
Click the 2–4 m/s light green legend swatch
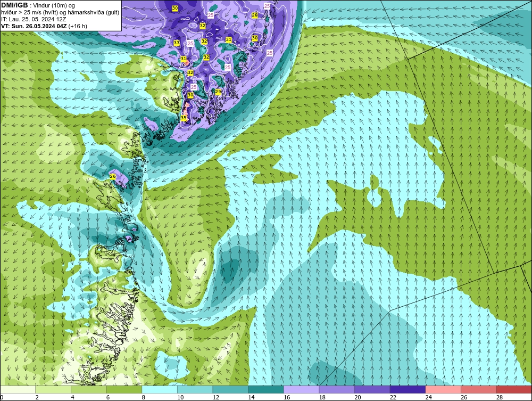tap(53, 389)
